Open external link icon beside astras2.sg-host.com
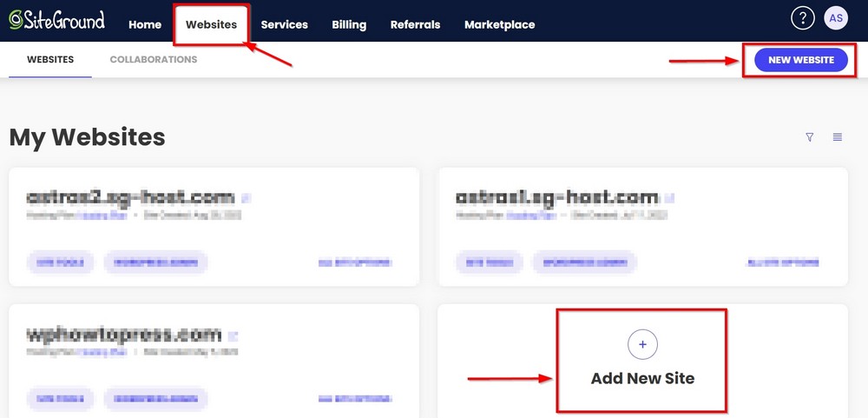868x418 pixels. point(247,197)
